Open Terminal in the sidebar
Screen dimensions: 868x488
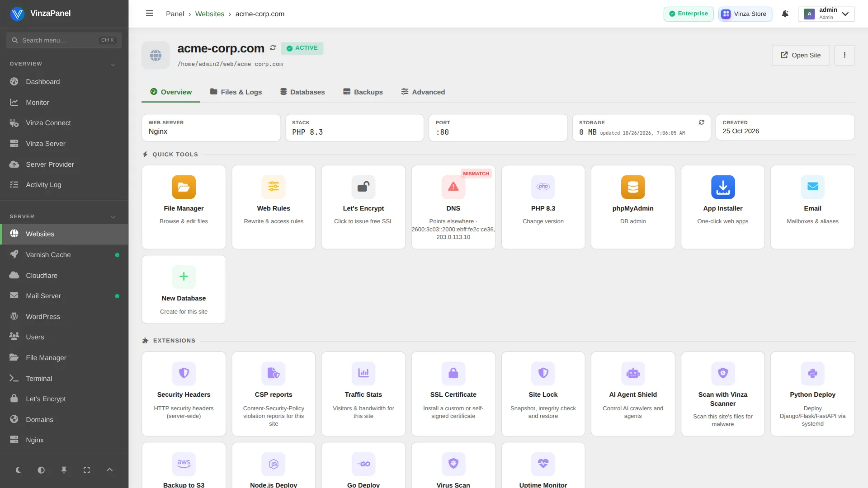[64, 379]
